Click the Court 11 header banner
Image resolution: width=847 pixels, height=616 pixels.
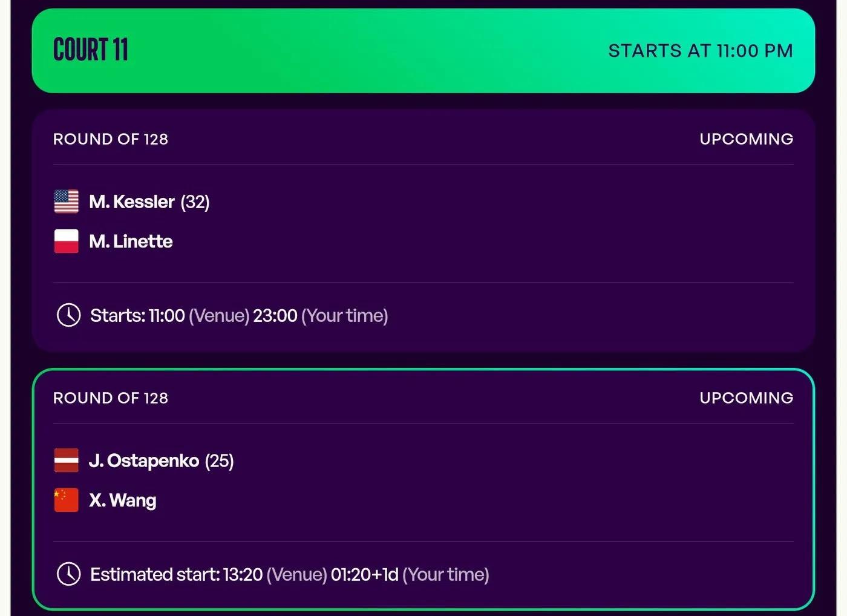(423, 51)
